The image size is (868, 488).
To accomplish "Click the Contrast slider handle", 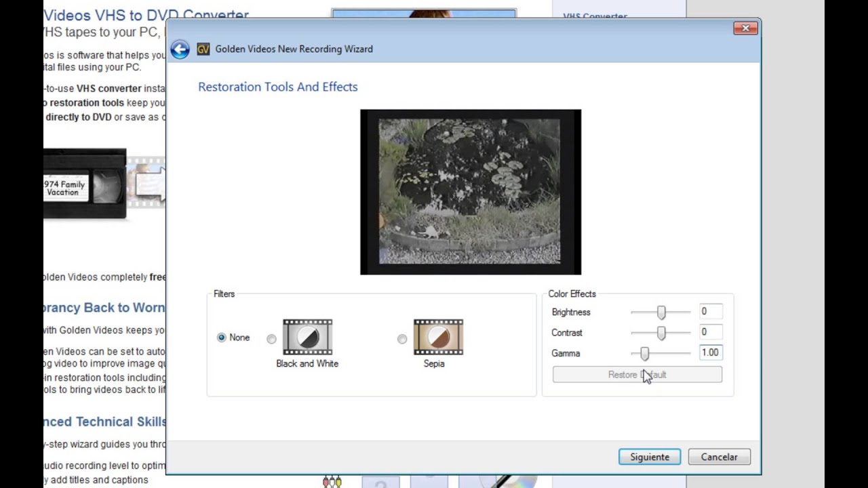I will pos(661,333).
